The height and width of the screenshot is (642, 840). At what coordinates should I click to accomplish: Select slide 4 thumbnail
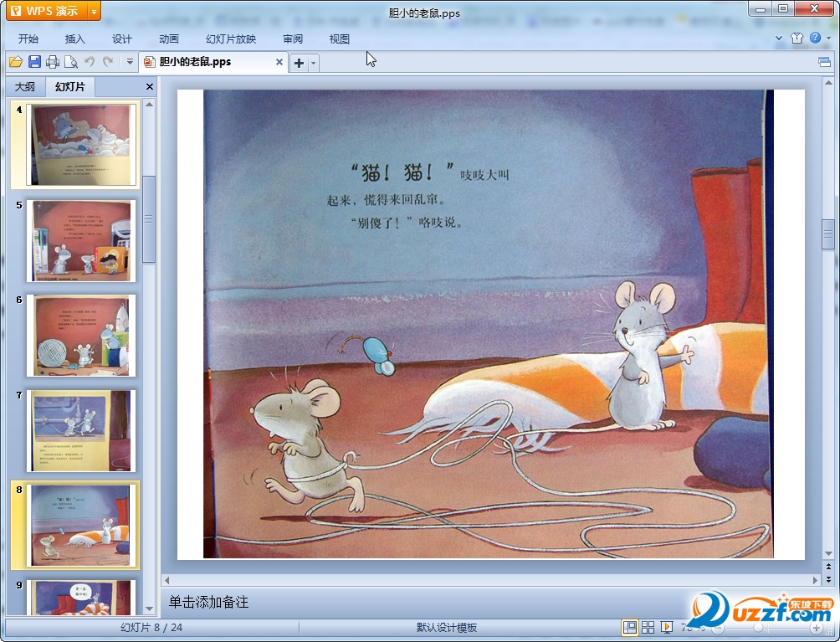coord(81,145)
